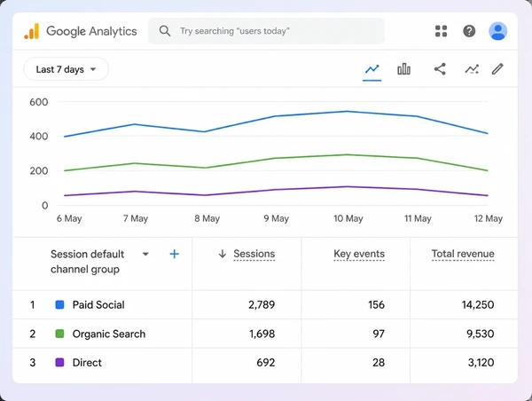
Task: Open the insights trend sparkle icon
Action: (x=472, y=69)
